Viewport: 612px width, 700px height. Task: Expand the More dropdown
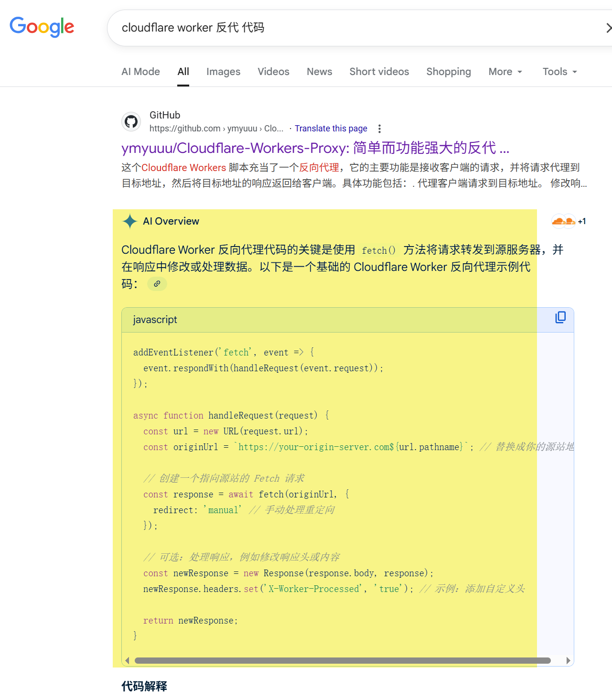point(505,72)
